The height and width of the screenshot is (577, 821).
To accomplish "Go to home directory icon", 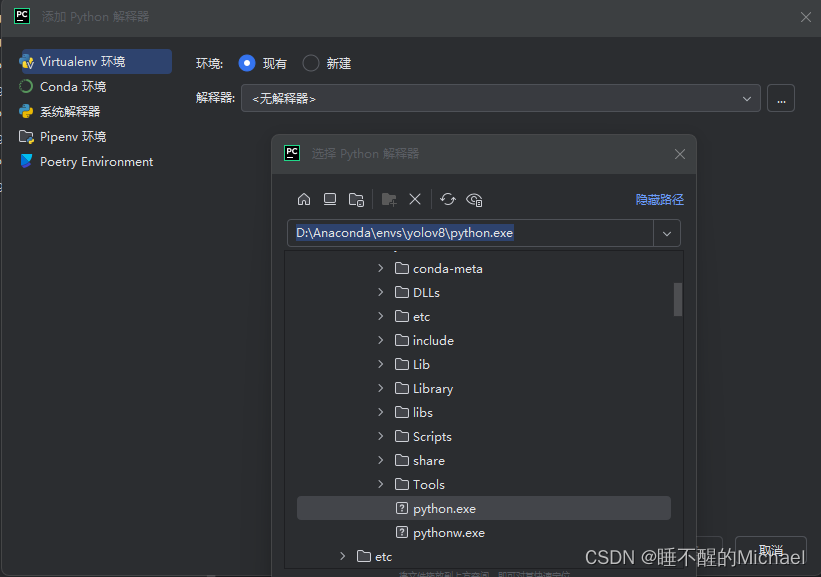I will [x=304, y=199].
